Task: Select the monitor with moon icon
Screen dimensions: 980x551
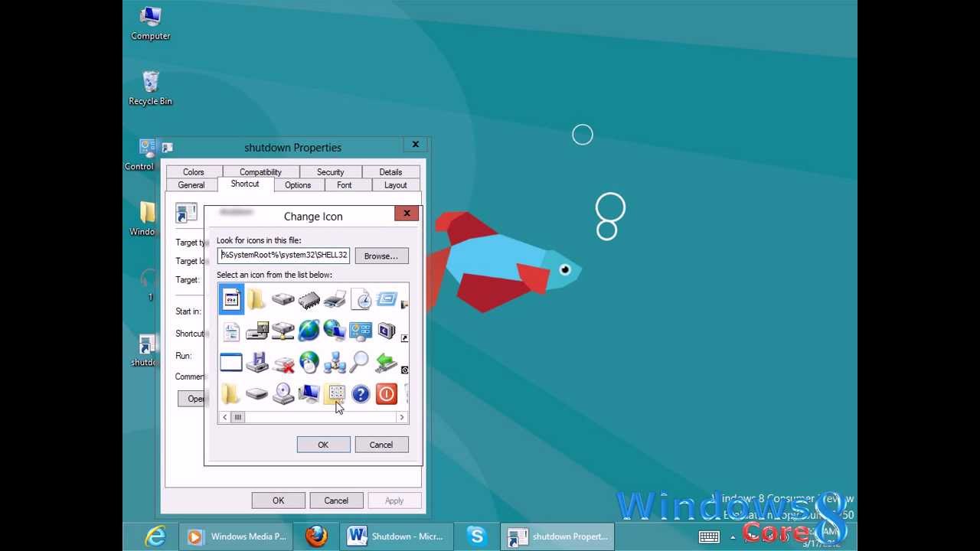Action: click(387, 331)
